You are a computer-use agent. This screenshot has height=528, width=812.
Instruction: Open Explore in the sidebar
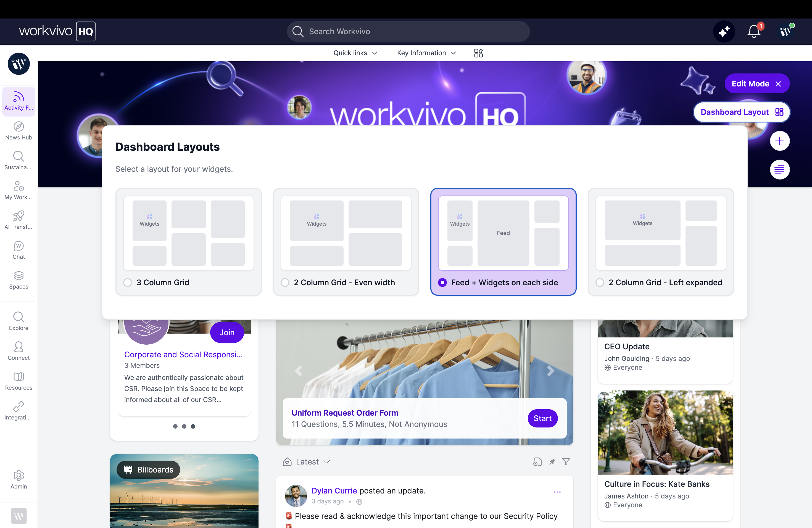point(19,321)
